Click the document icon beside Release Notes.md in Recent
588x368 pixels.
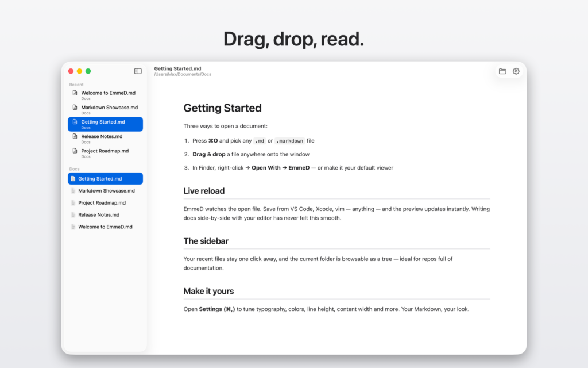(x=75, y=136)
